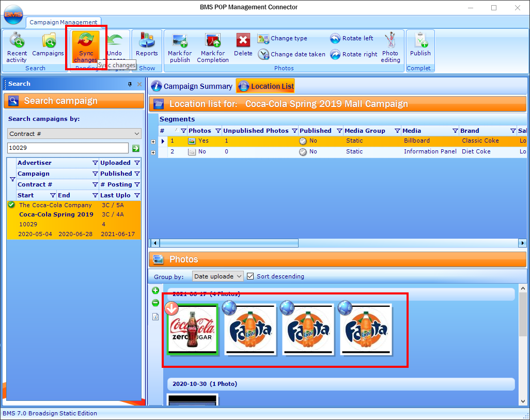Click the Unpublished Photos column filter icon
The height and width of the screenshot is (420, 530).
click(x=295, y=131)
